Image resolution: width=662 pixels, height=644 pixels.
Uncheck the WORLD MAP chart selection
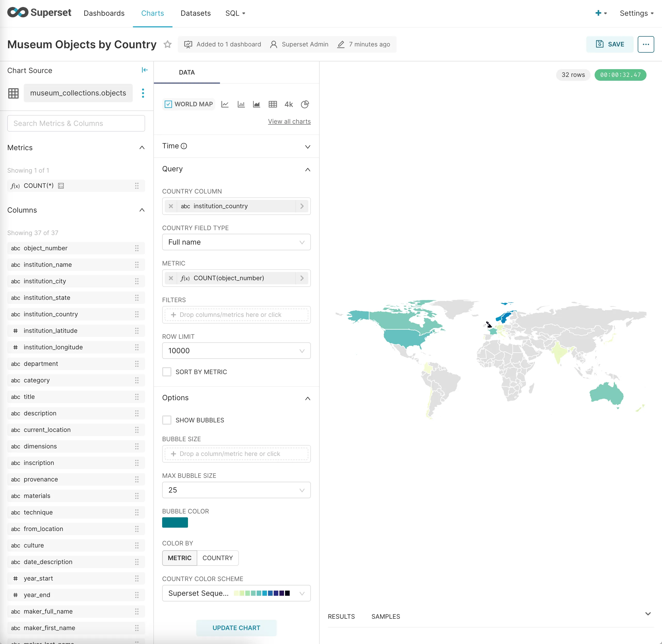tap(168, 104)
